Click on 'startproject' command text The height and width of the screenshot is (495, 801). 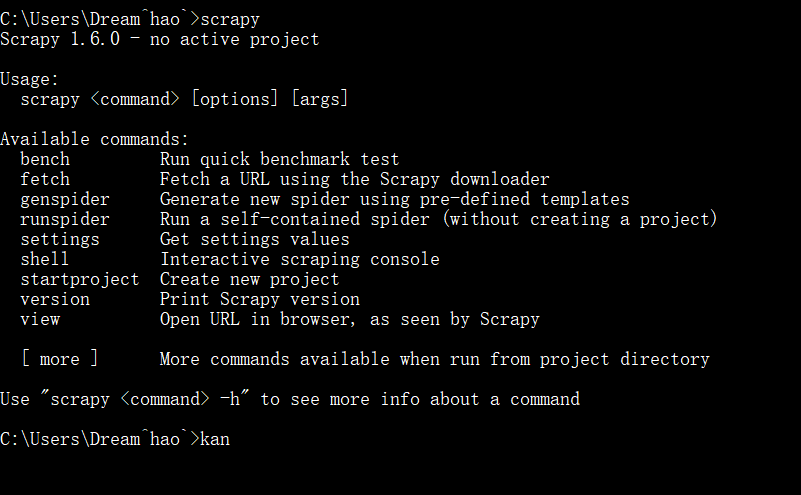(x=80, y=279)
